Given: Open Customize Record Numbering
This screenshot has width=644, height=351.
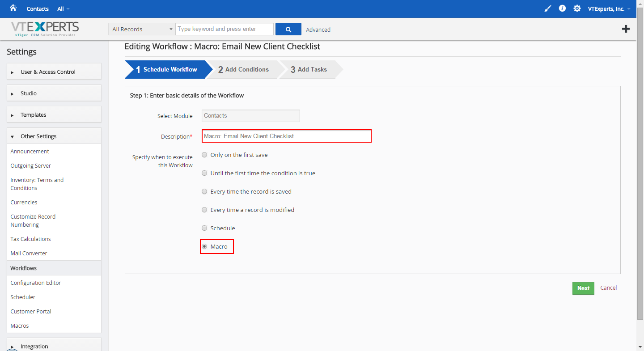Looking at the screenshot, I should click(33, 220).
